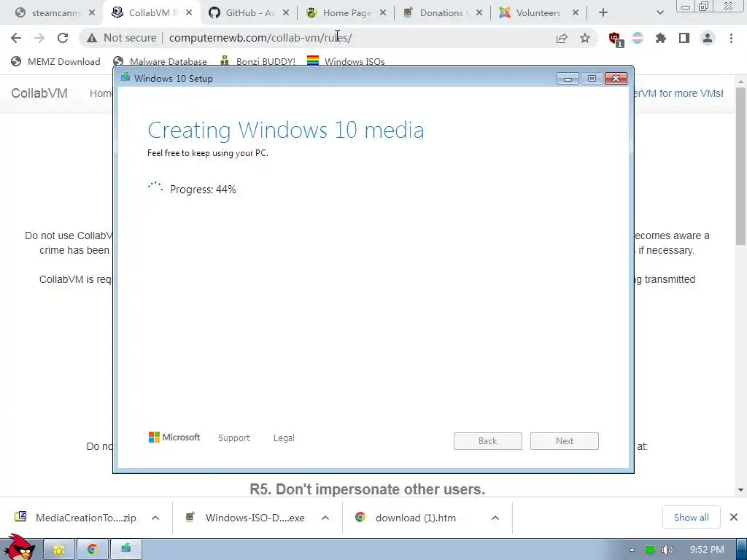The height and width of the screenshot is (560, 747).
Task: Click Legal link in Setup window
Action: (284, 438)
